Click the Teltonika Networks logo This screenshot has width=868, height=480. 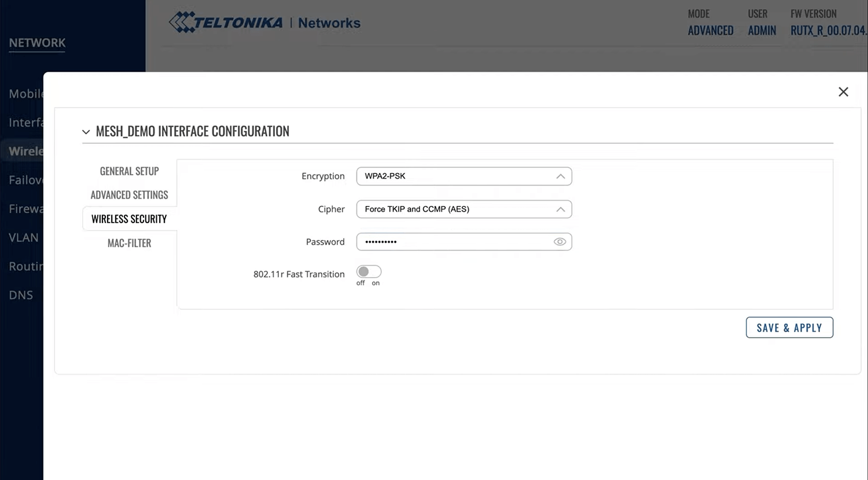click(264, 23)
